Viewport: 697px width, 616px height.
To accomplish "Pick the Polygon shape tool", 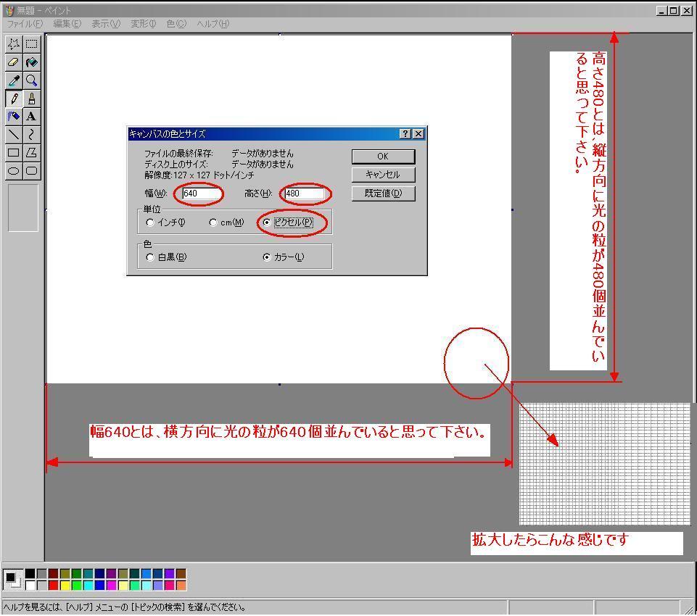I will pos(31,153).
